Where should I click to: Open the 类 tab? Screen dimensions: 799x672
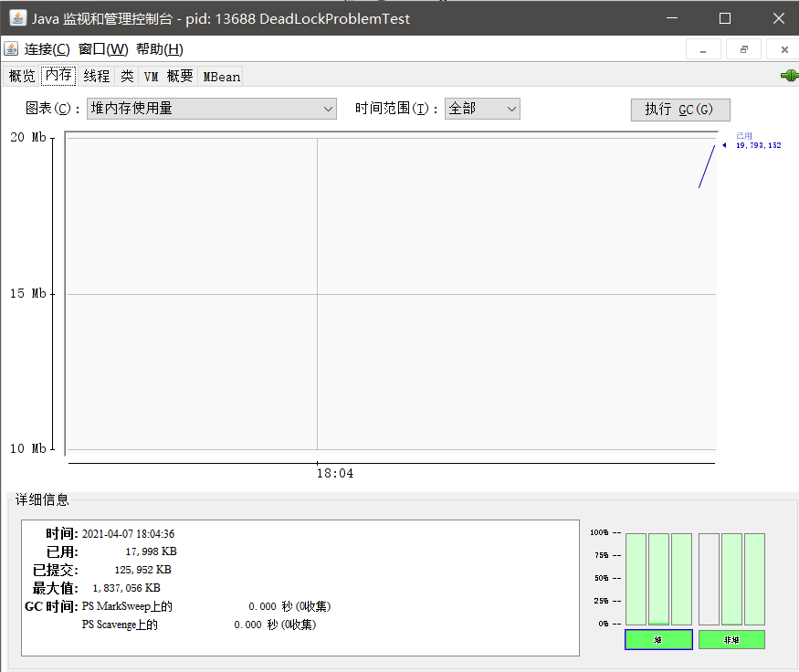click(x=127, y=77)
